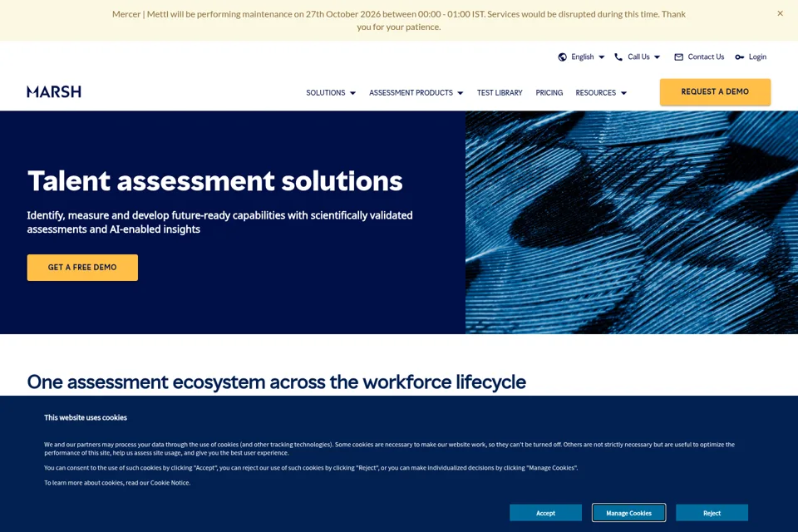Image resolution: width=798 pixels, height=532 pixels.
Task: Click the Get a Free Demo button
Action: pos(82,268)
